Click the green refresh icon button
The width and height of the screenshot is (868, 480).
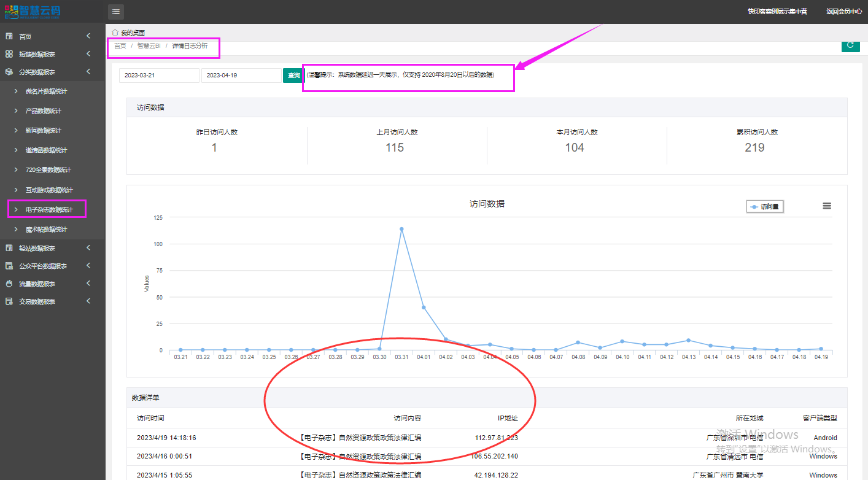coord(850,45)
